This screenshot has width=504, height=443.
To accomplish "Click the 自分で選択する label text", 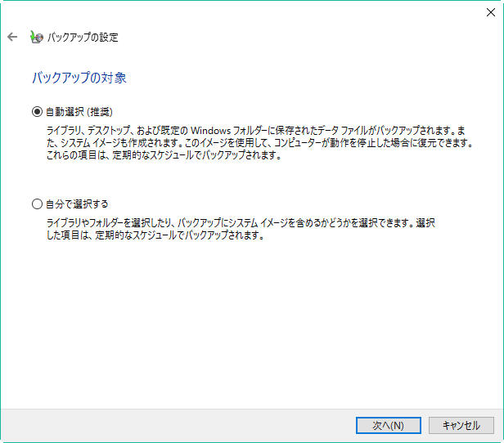I will [77, 204].
